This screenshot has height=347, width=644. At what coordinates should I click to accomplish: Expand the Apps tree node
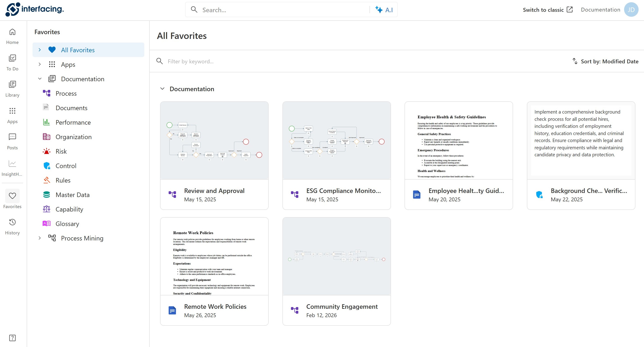pyautogui.click(x=40, y=64)
